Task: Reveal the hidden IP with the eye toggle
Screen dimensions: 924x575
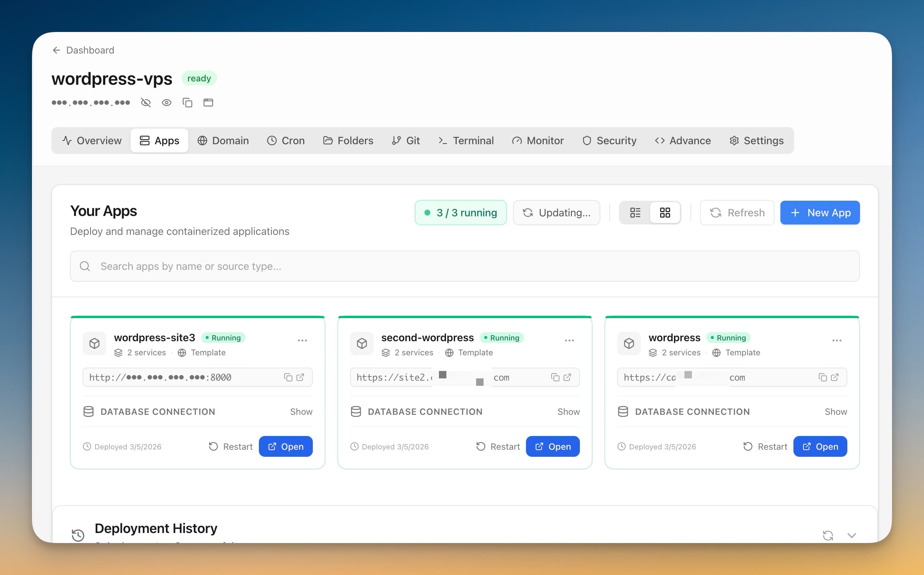Action: (167, 102)
